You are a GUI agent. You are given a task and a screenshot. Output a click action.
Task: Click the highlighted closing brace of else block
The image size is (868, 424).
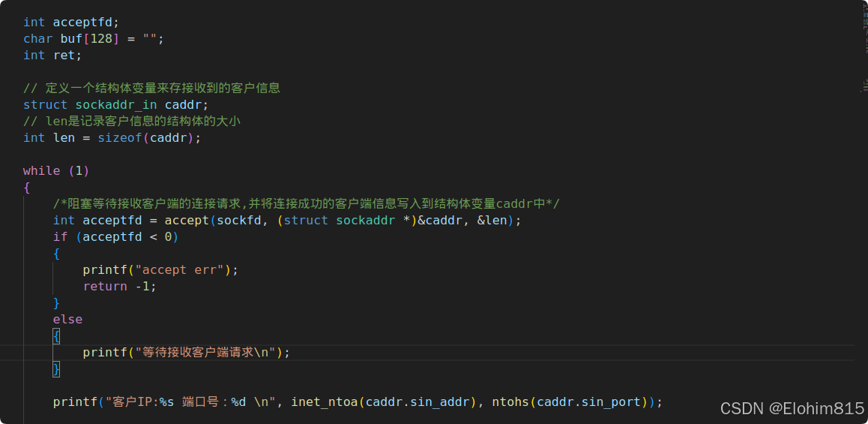click(x=56, y=369)
